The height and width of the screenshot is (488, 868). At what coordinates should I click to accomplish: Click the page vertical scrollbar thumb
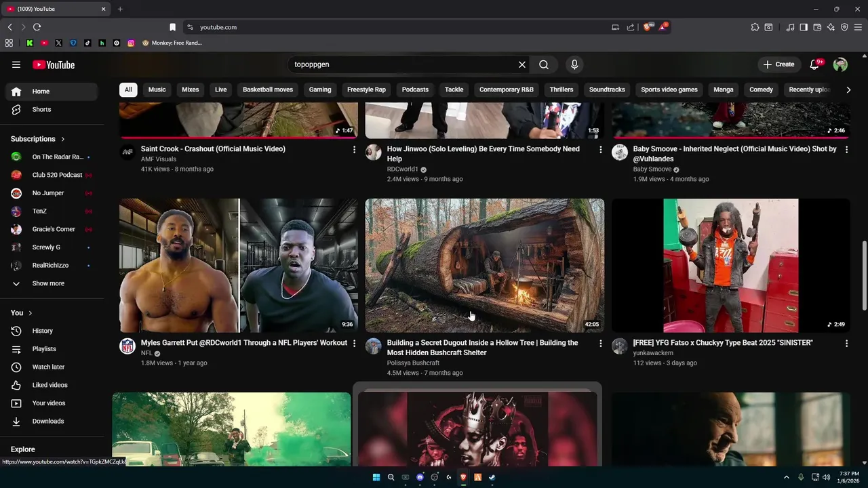864,274
